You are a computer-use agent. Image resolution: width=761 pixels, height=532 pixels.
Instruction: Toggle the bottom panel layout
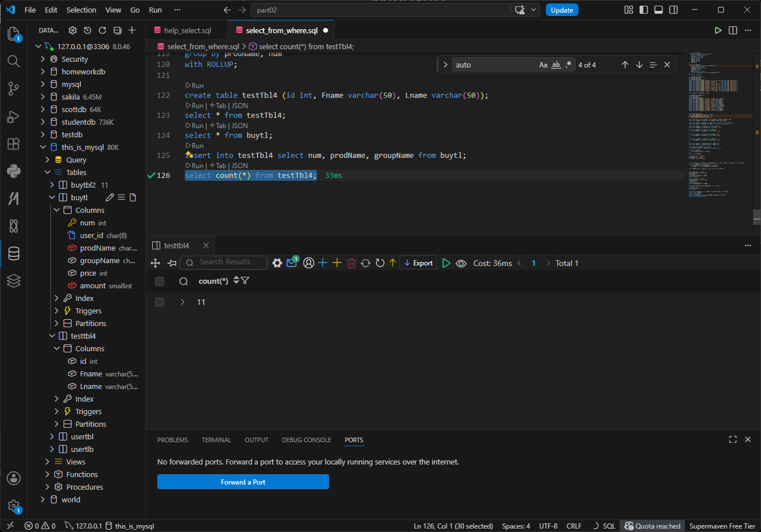coord(659,10)
